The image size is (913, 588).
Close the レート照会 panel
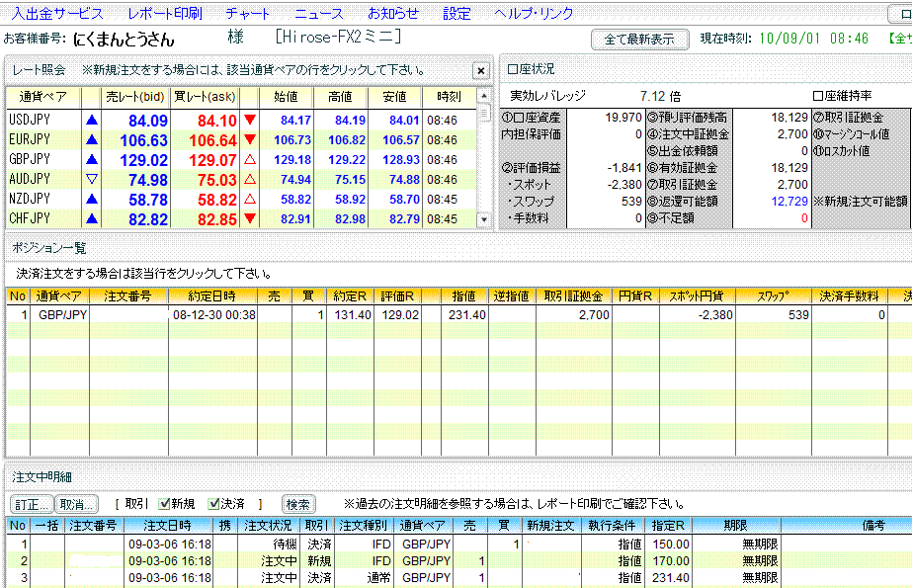pos(480,70)
